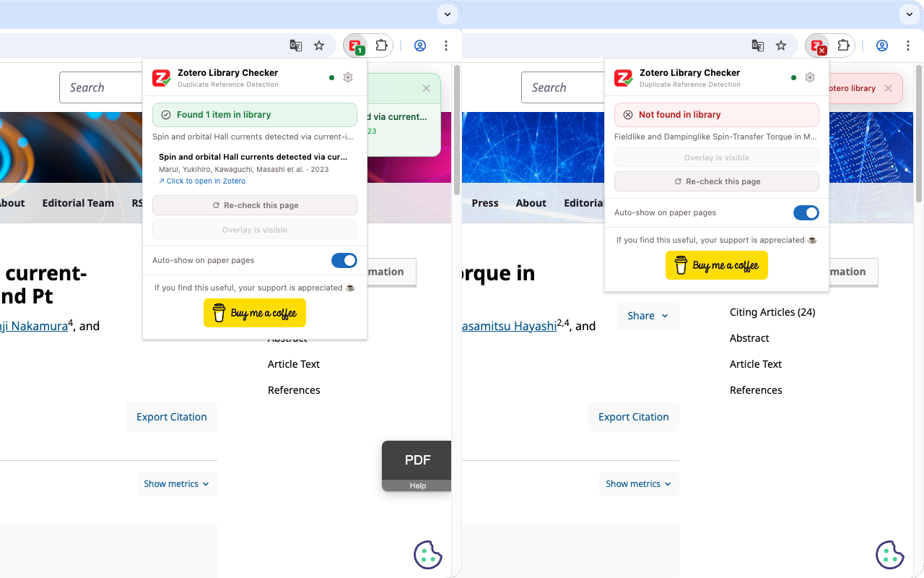Screen dimensions: 924x578
Task: Go to References in left window
Action: click(294, 390)
